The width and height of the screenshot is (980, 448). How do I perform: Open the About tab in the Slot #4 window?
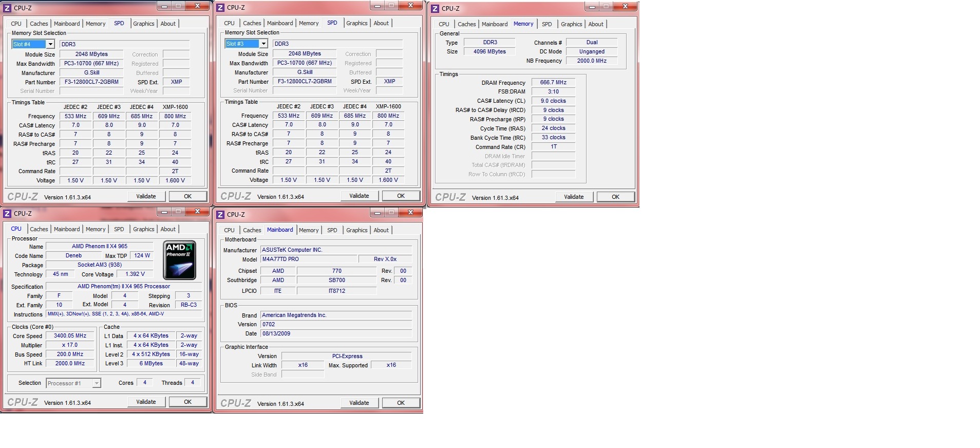[168, 24]
